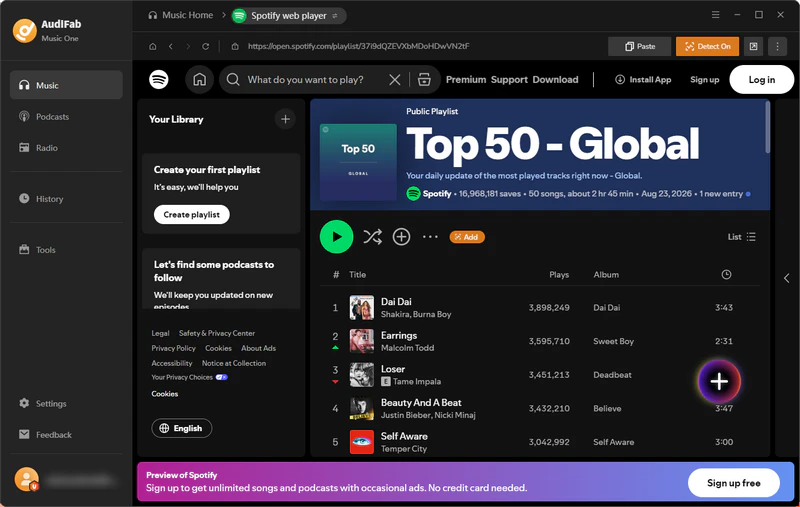Open the About Ads link
Screen dimensions: 800x507
(x=258, y=348)
